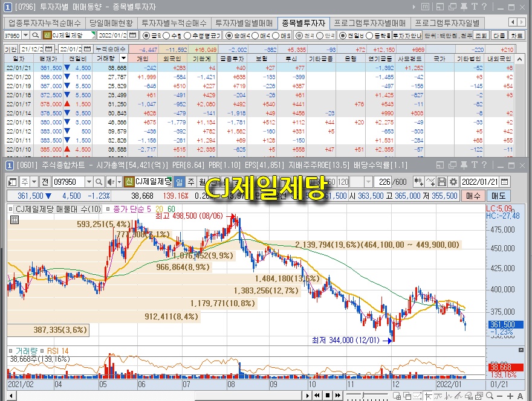Screen dimensions: 532x401
Task: Click the 조회 query button
Action: 481,35
